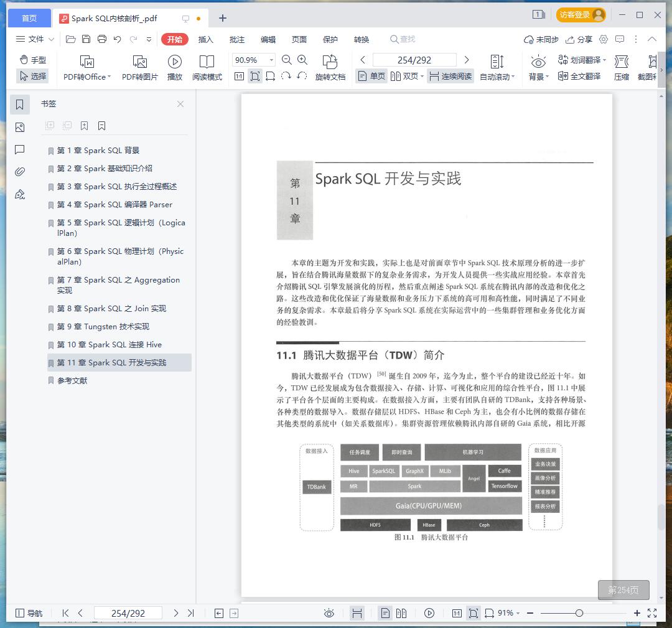Go to the next page in the ribbon

coord(467,60)
